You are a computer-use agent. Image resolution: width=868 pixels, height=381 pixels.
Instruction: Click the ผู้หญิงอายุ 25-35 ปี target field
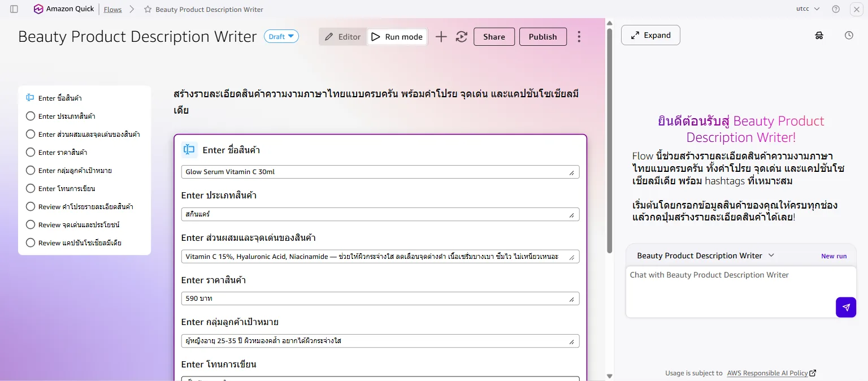click(380, 341)
